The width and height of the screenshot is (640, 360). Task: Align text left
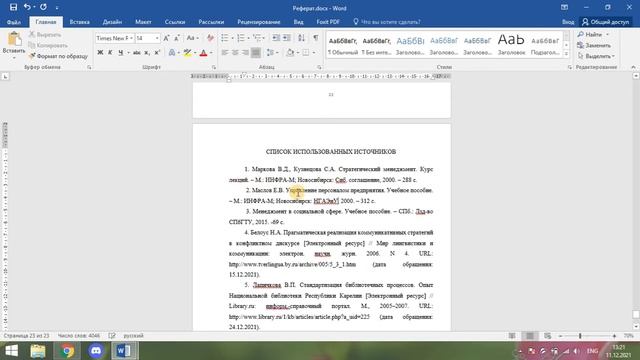click(224, 52)
